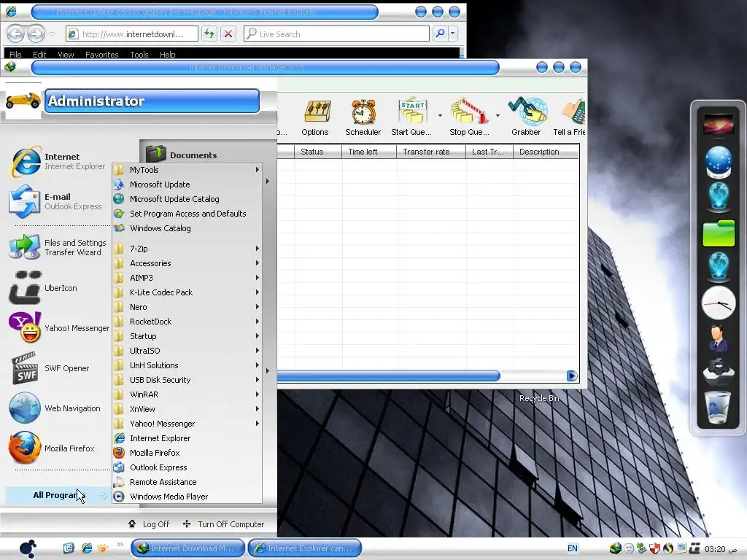Sort downloads by the Time left column
This screenshot has height=560, width=747.
[x=368, y=152]
